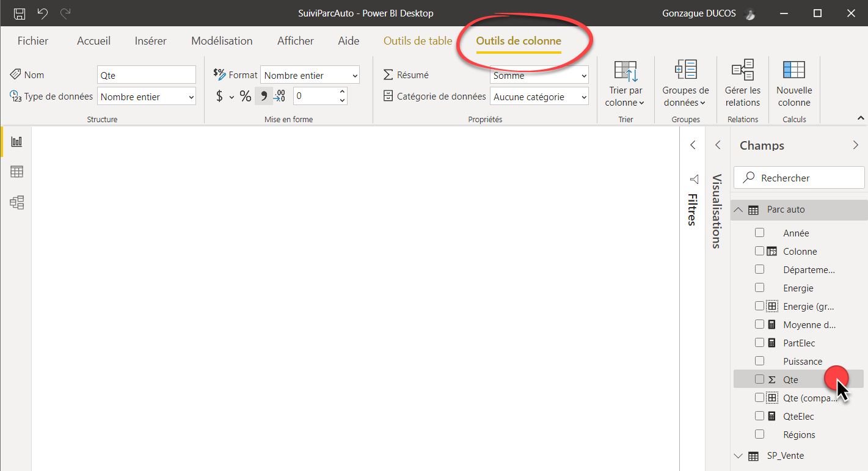Screen dimensions: 868x471
Task: Open the Catégorie de données dropdown
Action: click(x=539, y=97)
